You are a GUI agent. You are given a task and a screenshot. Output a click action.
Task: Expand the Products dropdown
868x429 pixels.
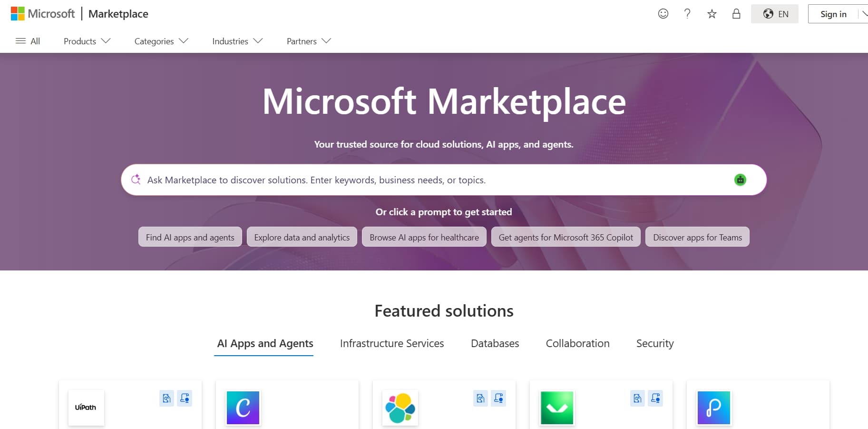tap(87, 41)
